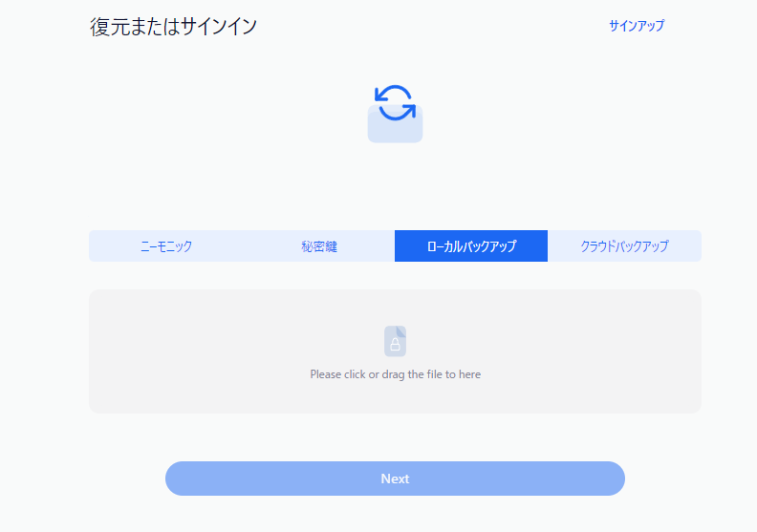Click the 復元またはサインイン heading

[173, 27]
